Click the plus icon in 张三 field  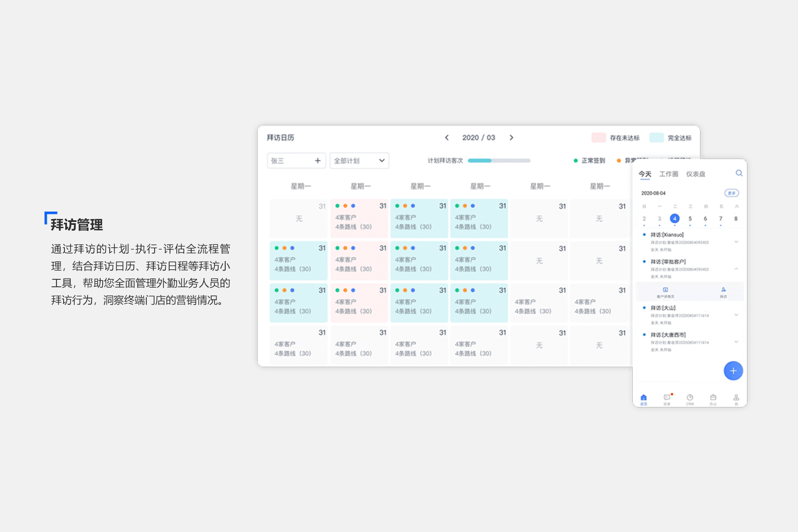point(318,160)
